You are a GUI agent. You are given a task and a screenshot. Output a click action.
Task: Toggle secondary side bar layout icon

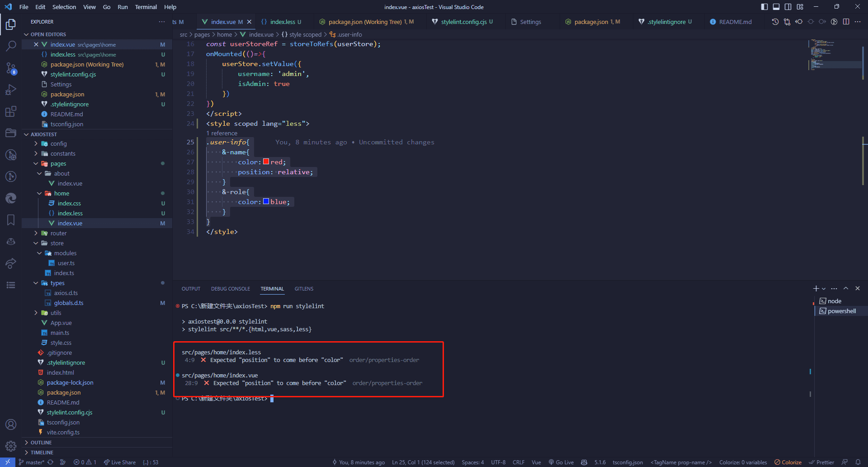788,7
